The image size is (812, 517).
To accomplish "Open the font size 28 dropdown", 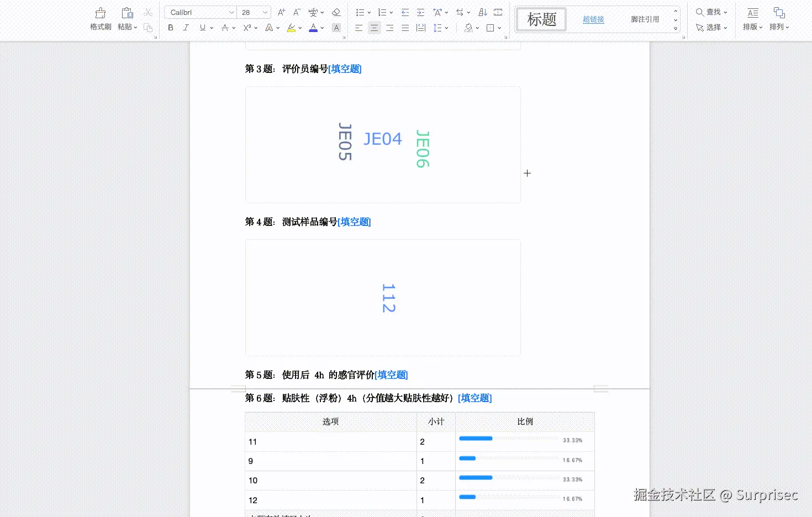I will tap(264, 12).
